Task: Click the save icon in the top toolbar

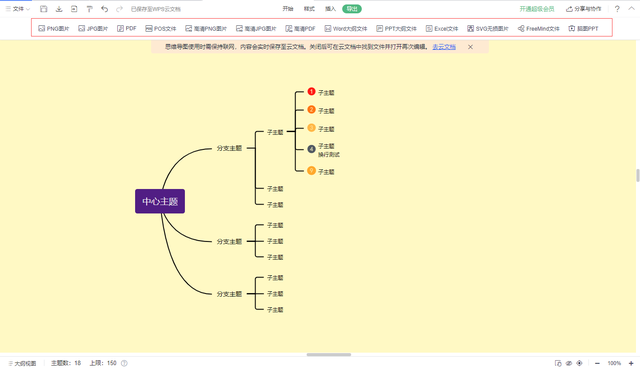Action: coord(44,9)
